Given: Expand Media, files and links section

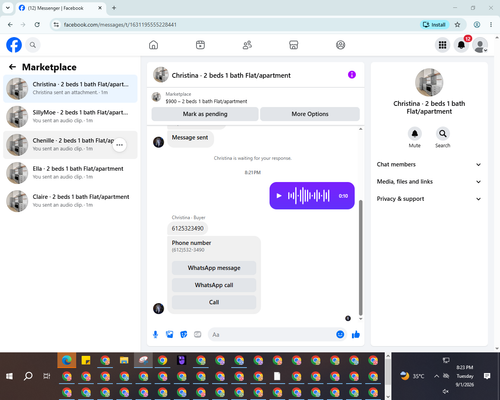Looking at the screenshot, I should pos(429,182).
